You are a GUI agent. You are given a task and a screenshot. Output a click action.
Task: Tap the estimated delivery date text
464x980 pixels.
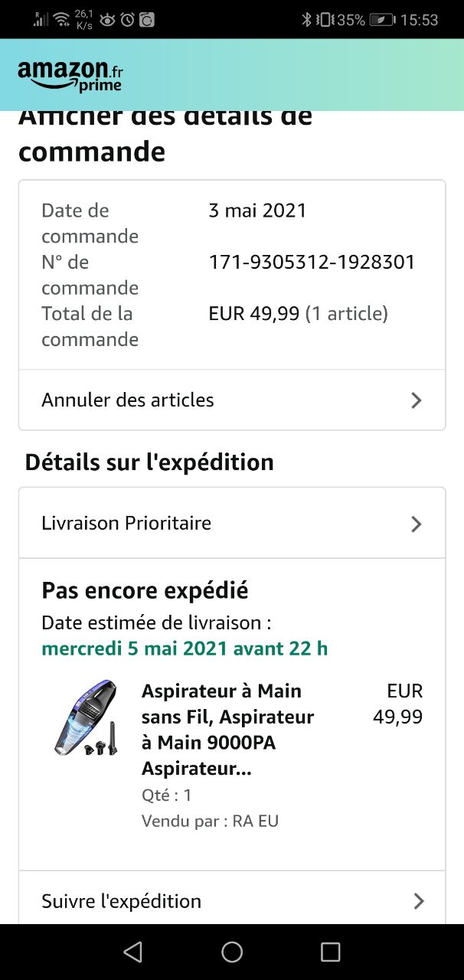185,648
